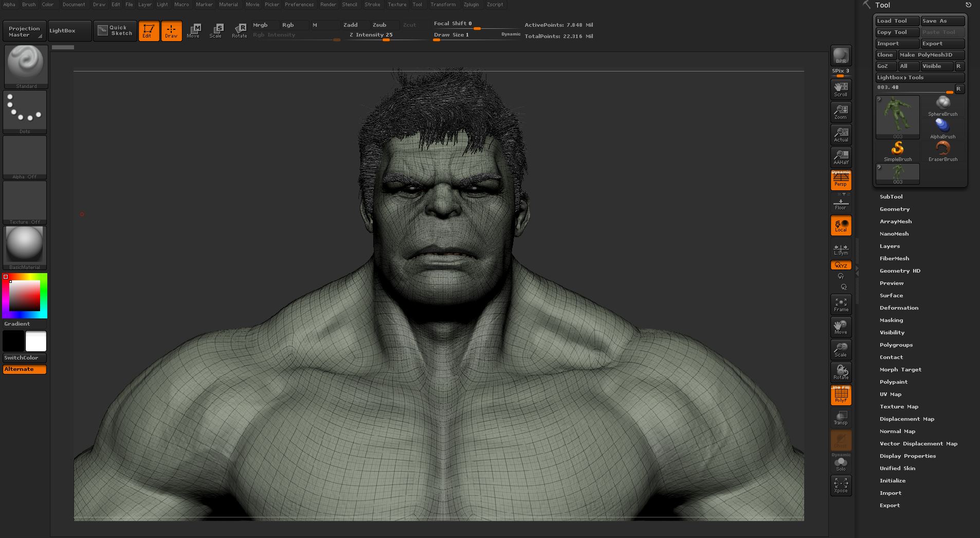This screenshot has width=980, height=538.
Task: Click the Zoom canvas icon
Action: pos(841,112)
